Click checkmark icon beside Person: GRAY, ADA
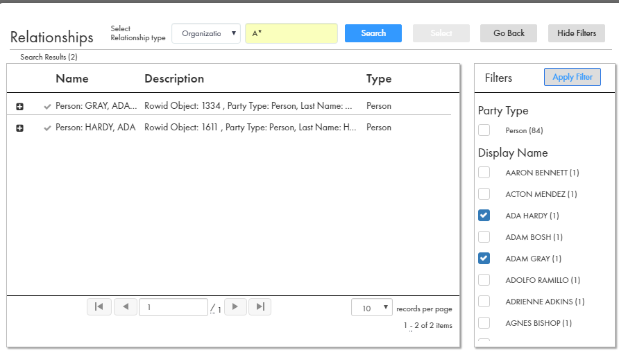619x364 pixels. 47,107
